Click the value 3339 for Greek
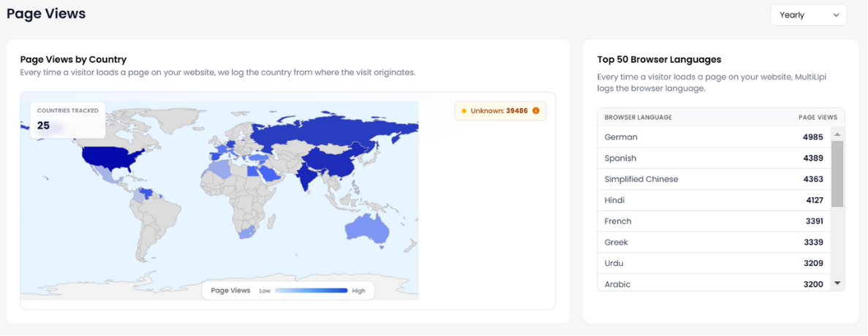 pyautogui.click(x=814, y=242)
